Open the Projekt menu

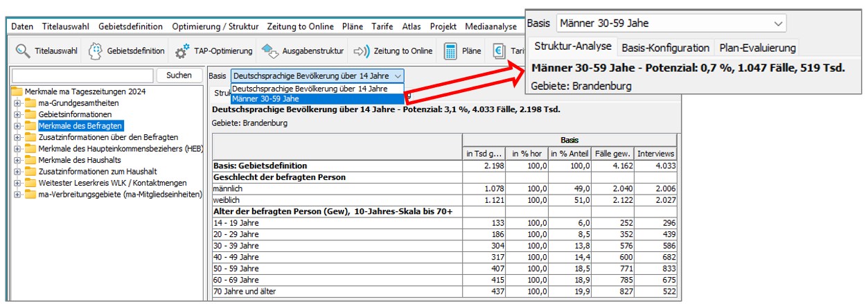coord(443,26)
